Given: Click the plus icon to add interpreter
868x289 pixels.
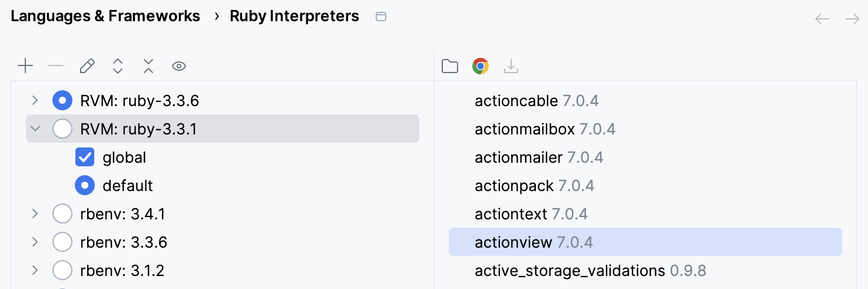Looking at the screenshot, I should [25, 66].
